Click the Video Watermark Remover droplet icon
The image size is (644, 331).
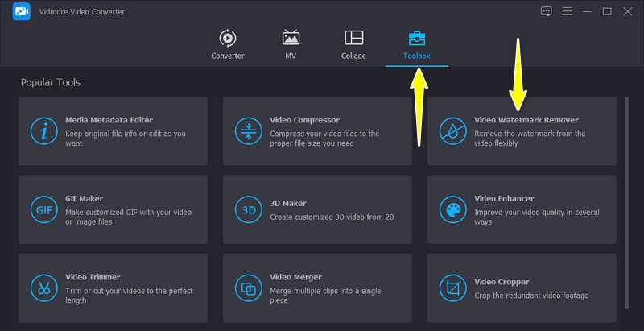click(452, 131)
